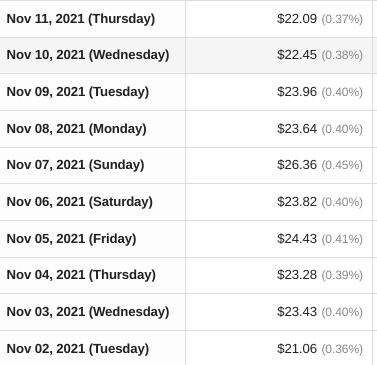
Task: Select the $26.36 amount for Sunday
Action: (x=297, y=165)
